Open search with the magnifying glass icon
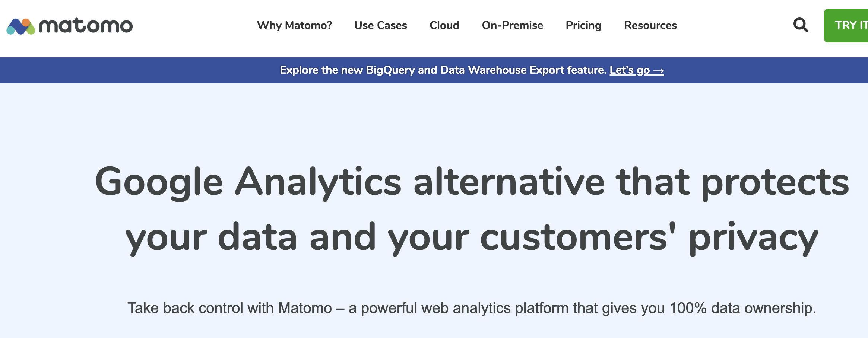Image resolution: width=868 pixels, height=338 pixels. click(x=801, y=25)
